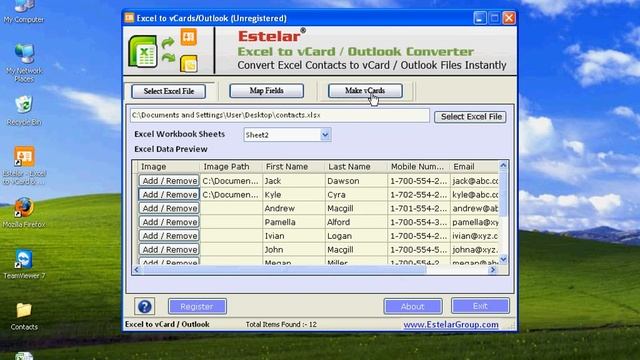Launch Estelar Excel to vCard desktop shortcut
Screen dimensions: 640x360
tap(24, 165)
